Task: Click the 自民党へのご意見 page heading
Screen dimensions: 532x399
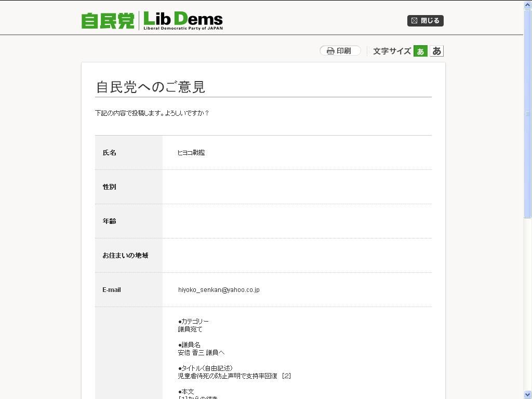Action: tap(151, 87)
